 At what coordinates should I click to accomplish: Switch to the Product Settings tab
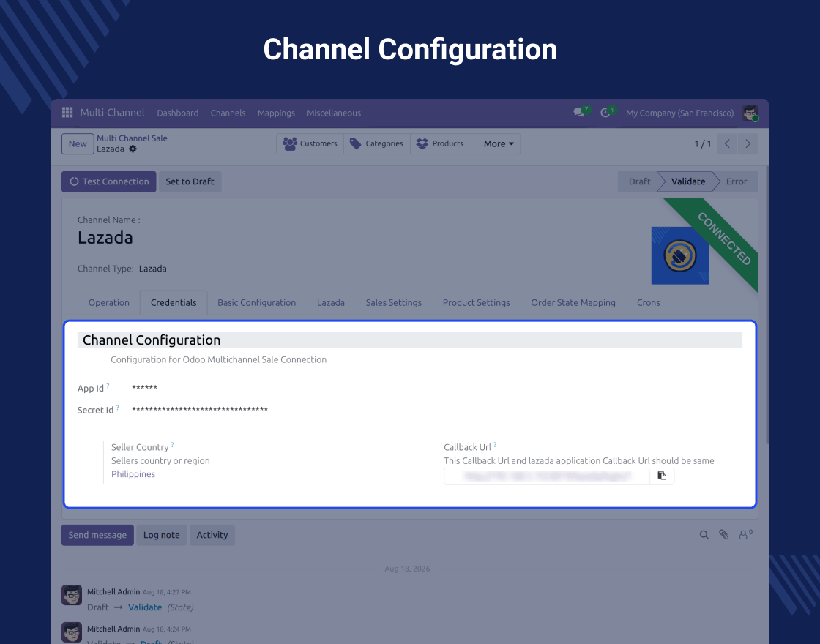click(476, 303)
